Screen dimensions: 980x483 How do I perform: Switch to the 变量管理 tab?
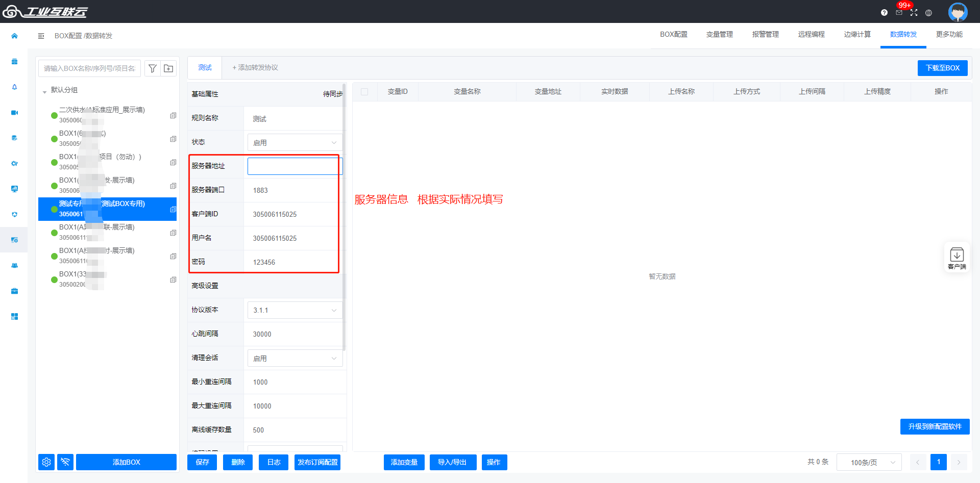coord(720,34)
